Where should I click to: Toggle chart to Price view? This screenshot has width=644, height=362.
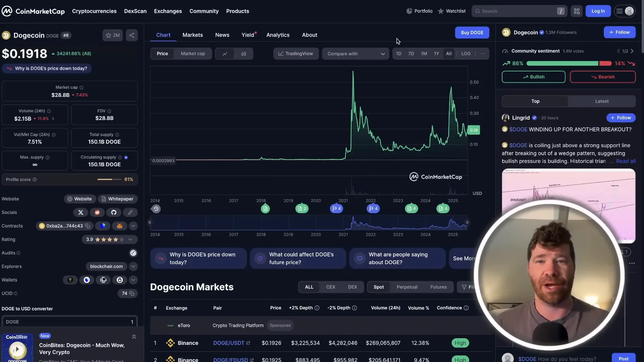coord(162,54)
